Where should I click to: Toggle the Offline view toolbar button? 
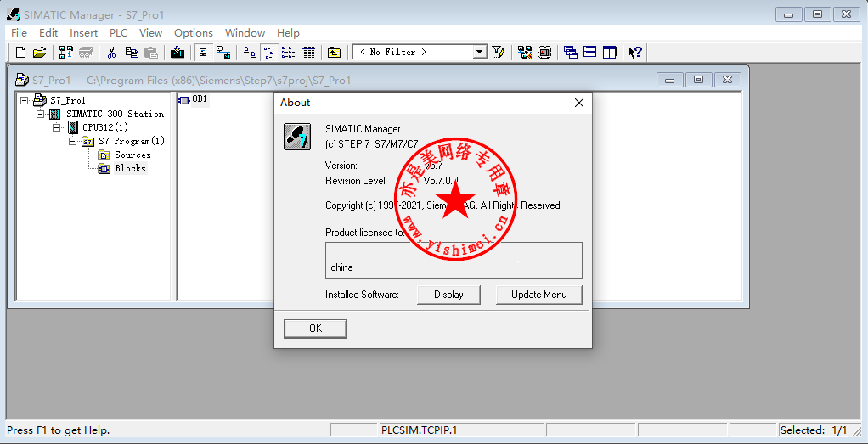204,53
